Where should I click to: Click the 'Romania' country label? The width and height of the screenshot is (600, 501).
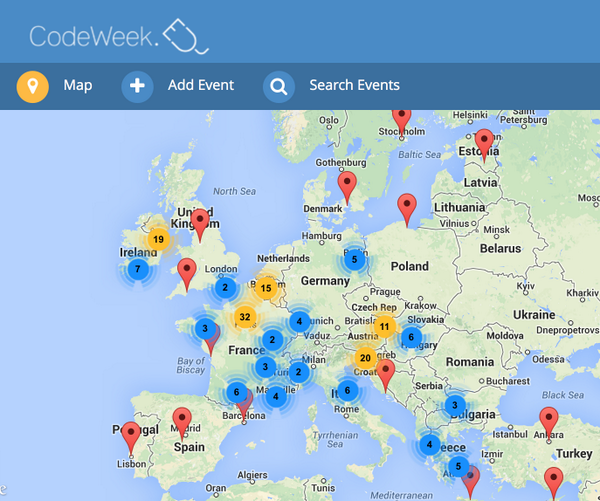pos(470,362)
